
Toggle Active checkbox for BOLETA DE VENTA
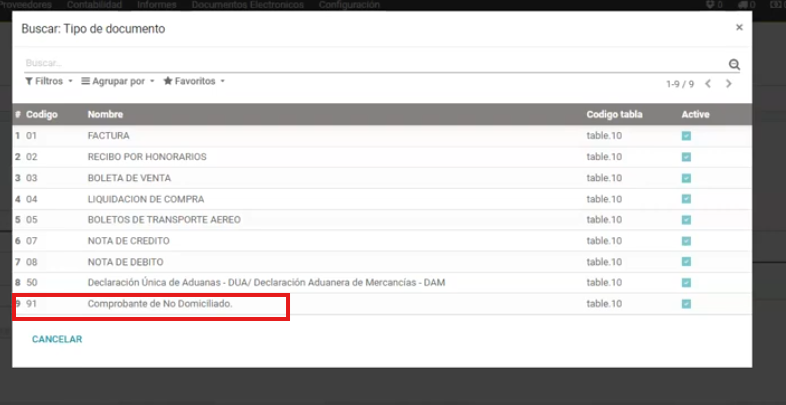pyautogui.click(x=686, y=178)
